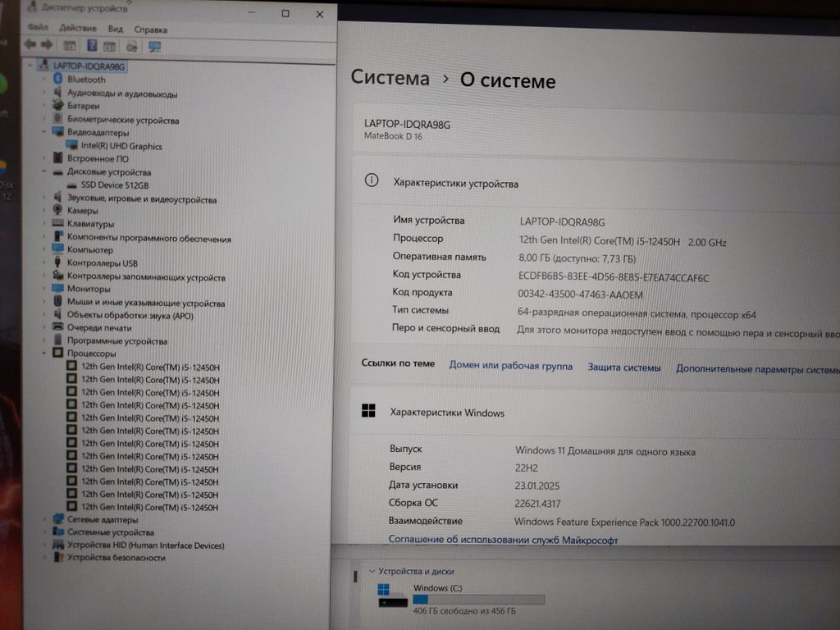The height and width of the screenshot is (630, 840).
Task: Select the Батареи battery icon
Action: pyautogui.click(x=58, y=105)
